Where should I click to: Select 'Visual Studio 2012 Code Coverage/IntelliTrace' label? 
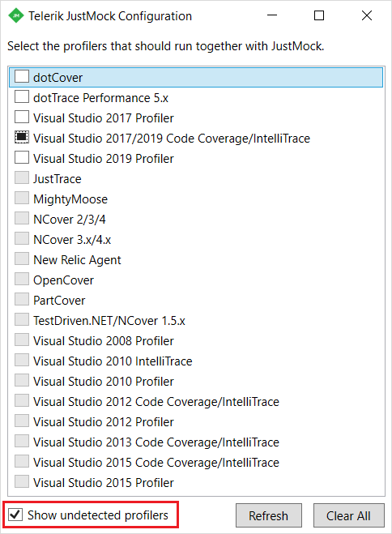(x=156, y=402)
